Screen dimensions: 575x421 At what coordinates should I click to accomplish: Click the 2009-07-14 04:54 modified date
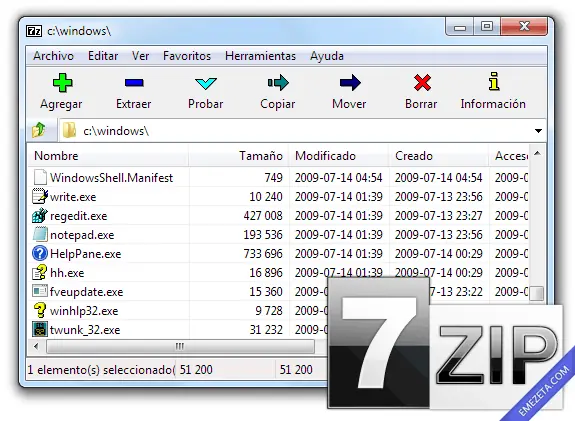[339, 177]
